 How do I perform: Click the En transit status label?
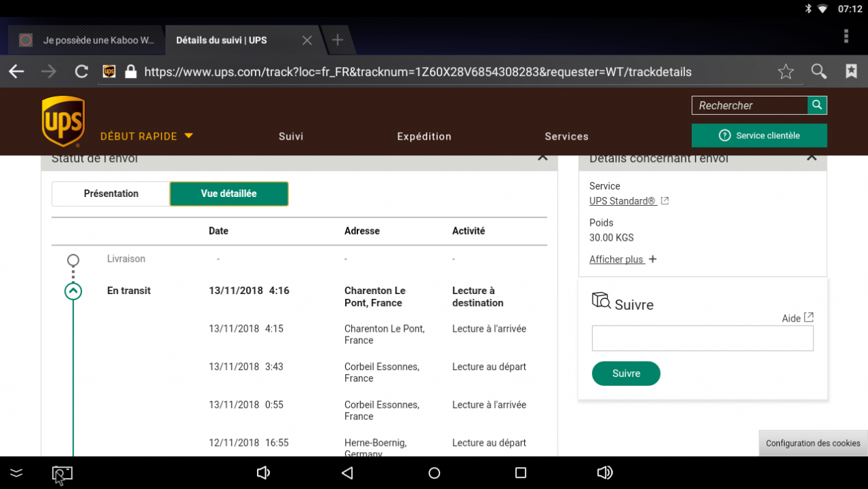128,291
